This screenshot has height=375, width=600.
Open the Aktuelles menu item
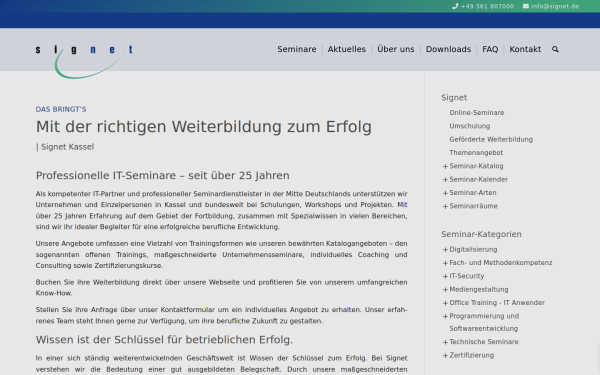click(347, 49)
